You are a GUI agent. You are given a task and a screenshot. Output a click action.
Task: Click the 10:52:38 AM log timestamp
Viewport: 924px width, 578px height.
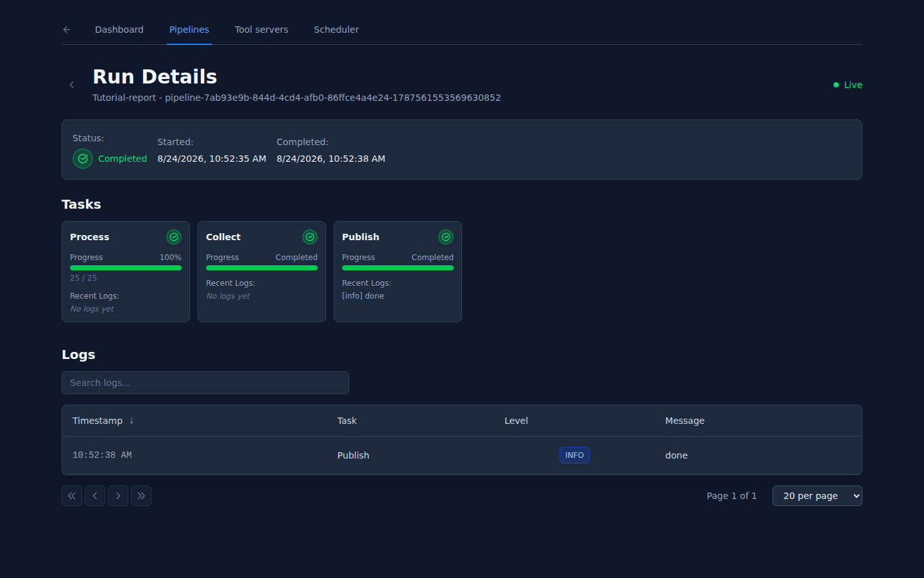[x=102, y=455]
